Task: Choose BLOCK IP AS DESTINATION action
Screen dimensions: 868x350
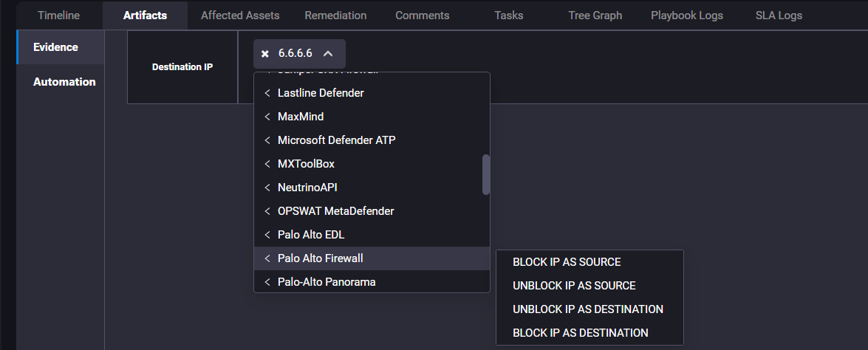Action: pos(590,333)
